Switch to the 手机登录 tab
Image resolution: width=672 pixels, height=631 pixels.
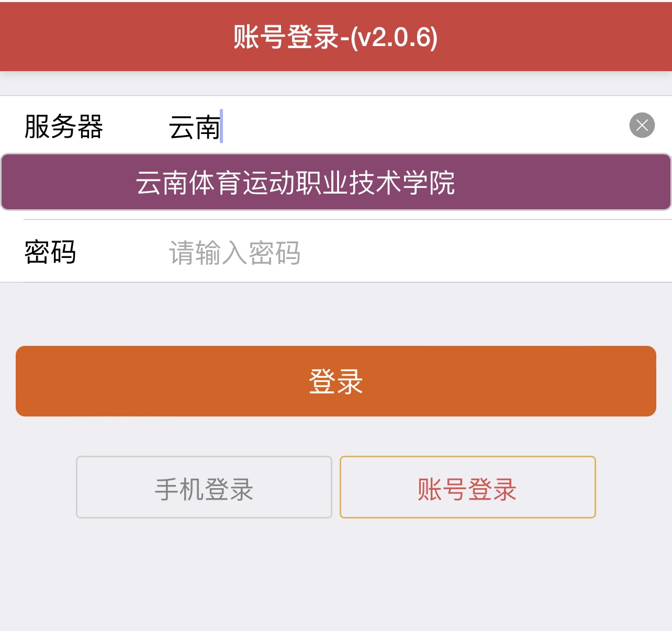(x=204, y=487)
